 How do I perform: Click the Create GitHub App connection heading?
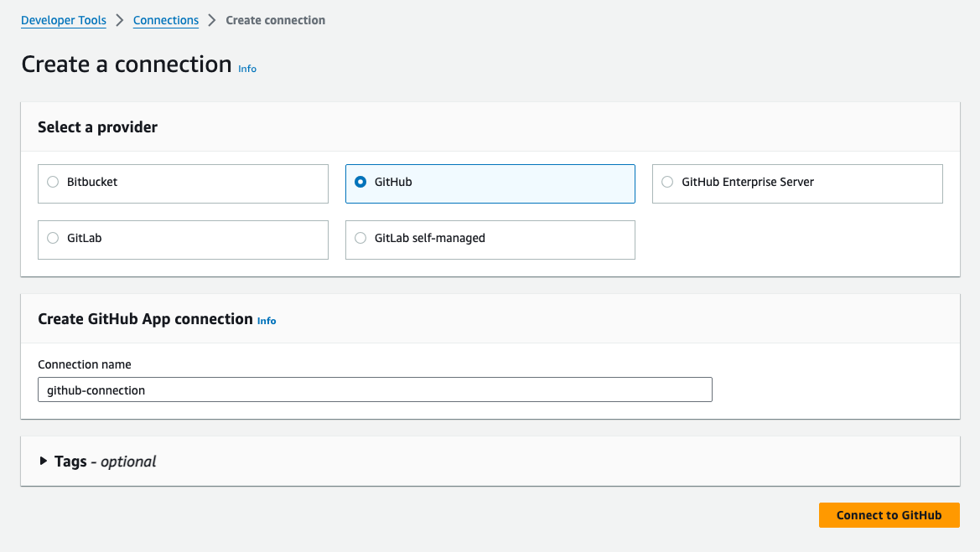click(x=144, y=319)
